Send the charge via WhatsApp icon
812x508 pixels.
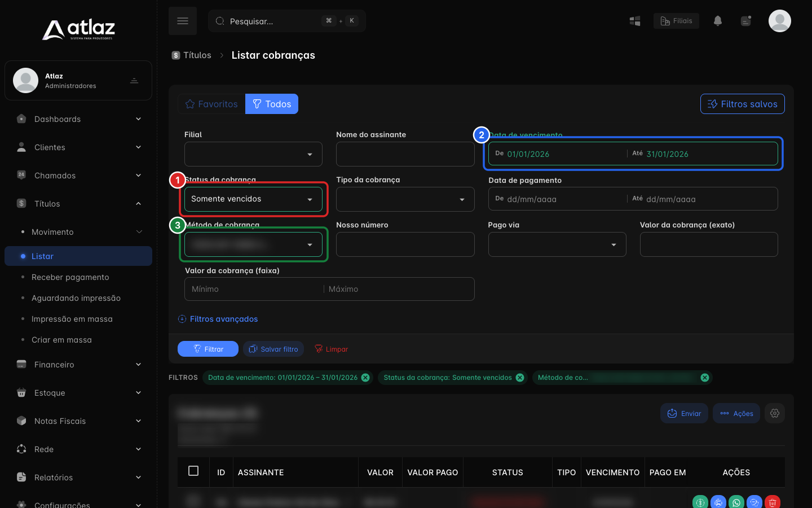click(x=736, y=502)
